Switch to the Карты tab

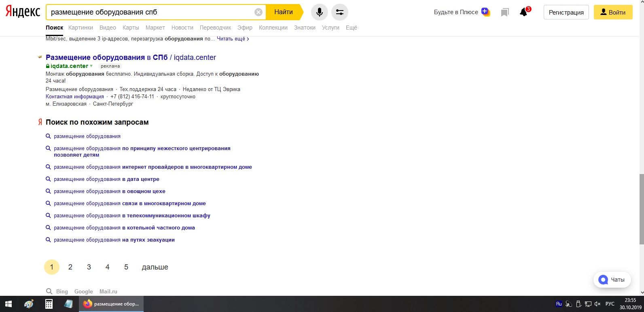tap(131, 28)
